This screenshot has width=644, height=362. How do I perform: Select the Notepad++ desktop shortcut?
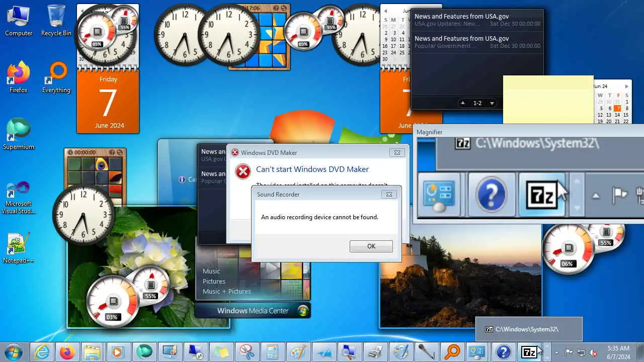click(19, 248)
